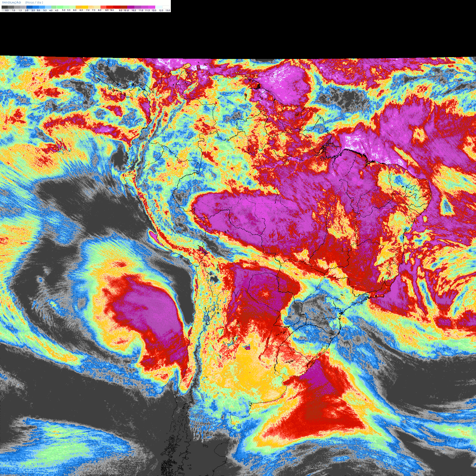Viewport: 476px width, 476px height.
Task: Click the 5.0 legend value
Action: point(63,10)
